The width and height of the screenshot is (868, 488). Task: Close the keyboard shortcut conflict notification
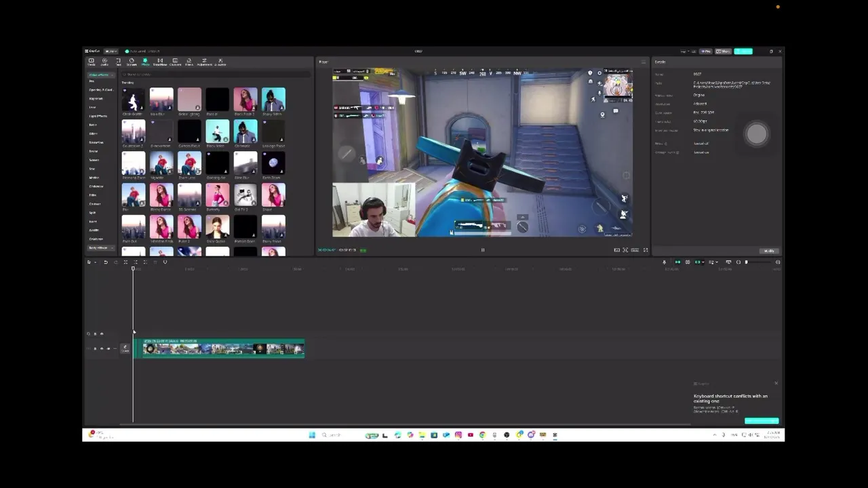click(x=776, y=384)
